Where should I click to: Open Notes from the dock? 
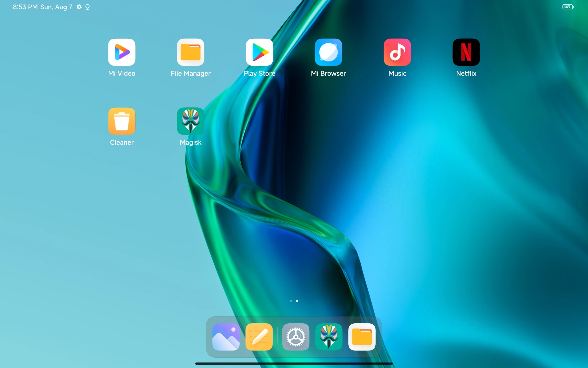click(259, 337)
